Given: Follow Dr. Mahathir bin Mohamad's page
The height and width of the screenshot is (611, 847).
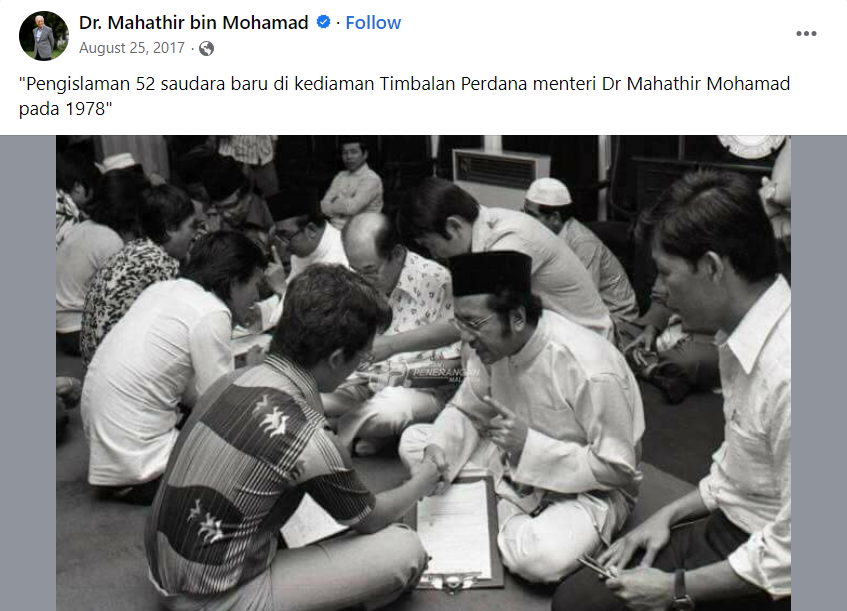Looking at the screenshot, I should (373, 23).
